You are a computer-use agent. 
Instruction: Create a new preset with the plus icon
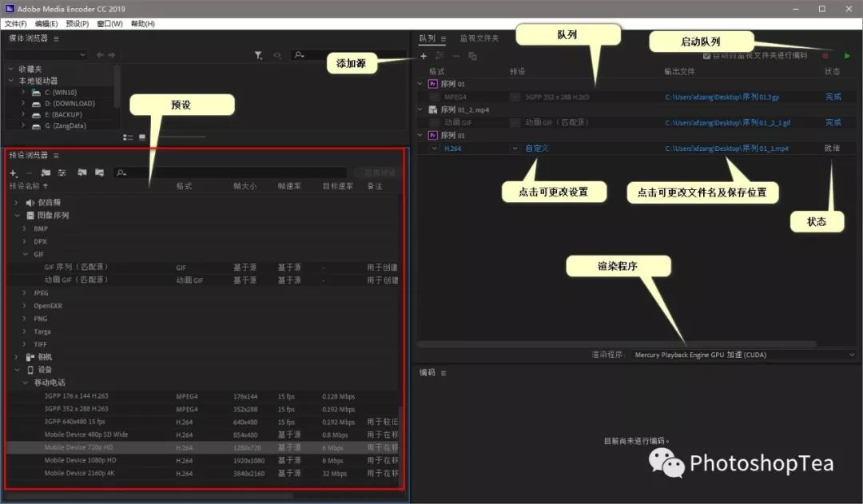[14, 173]
